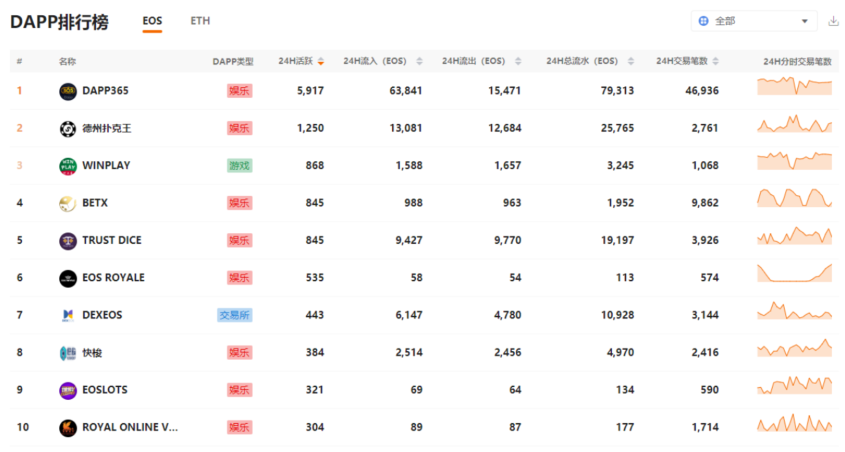View 德州扑克王 24H transaction sparkline chart

(794, 123)
